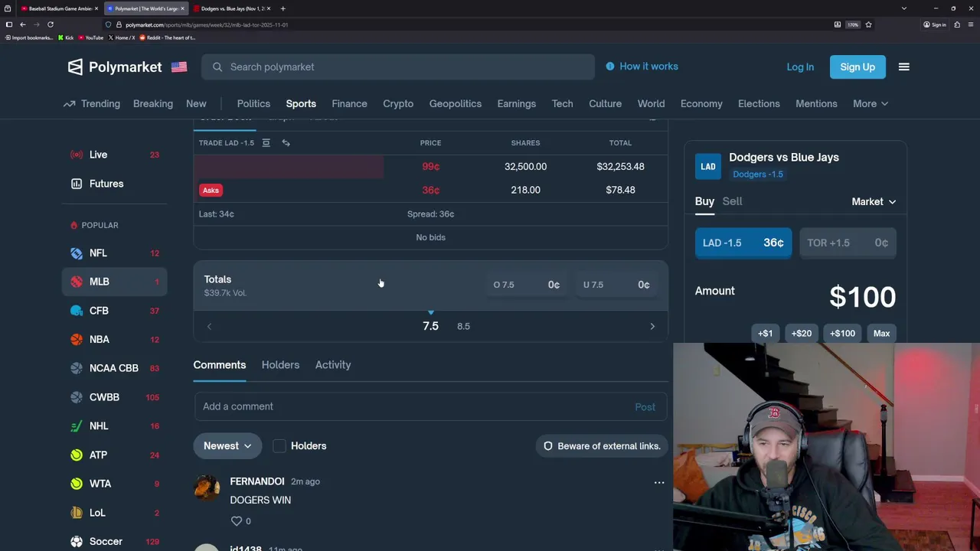Select the LAD -1.5 36¢ outcome

click(x=743, y=243)
